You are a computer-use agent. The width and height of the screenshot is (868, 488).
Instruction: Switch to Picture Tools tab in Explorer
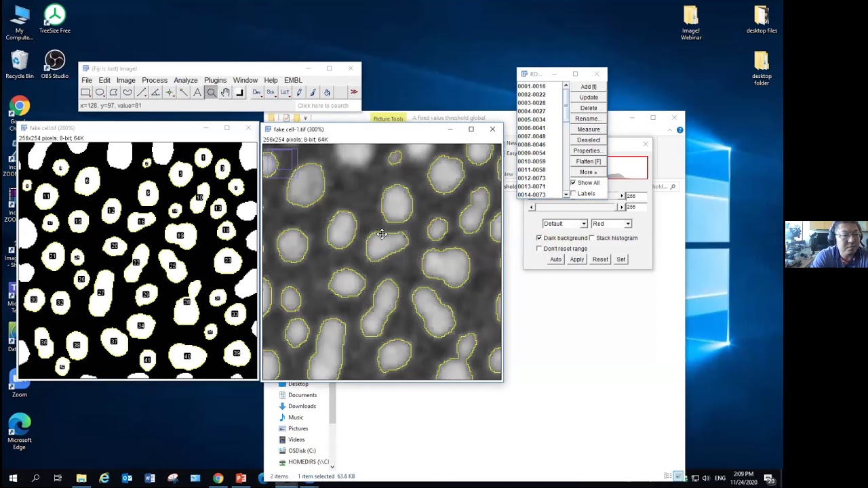pos(388,119)
